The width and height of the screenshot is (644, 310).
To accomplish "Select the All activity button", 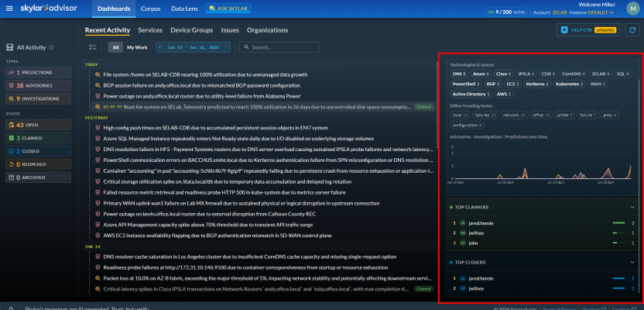I will click(115, 47).
